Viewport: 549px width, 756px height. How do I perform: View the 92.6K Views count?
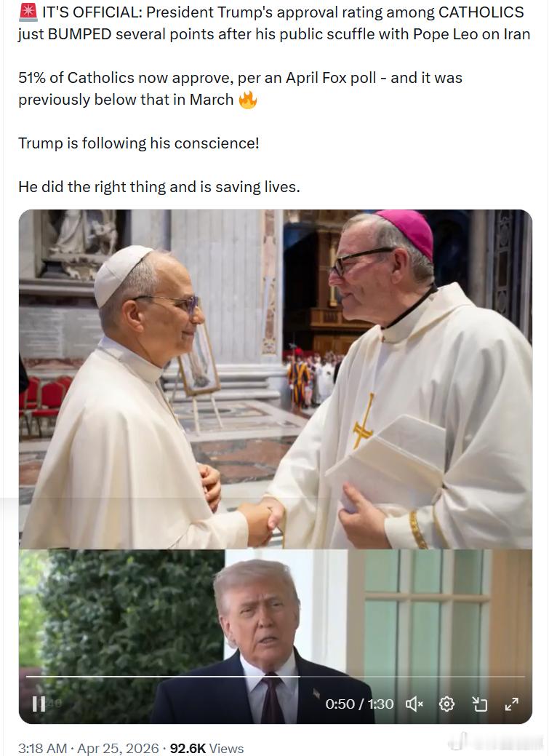207,748
